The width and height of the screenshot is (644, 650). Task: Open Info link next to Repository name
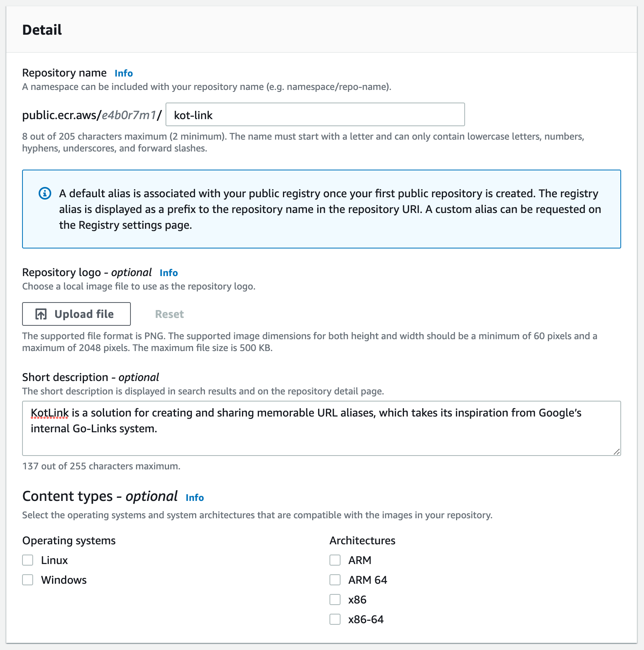click(124, 73)
